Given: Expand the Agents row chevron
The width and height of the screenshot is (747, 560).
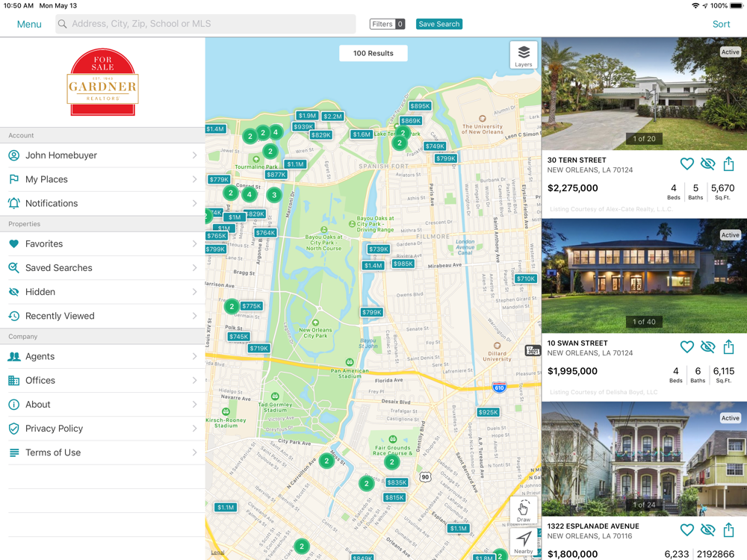Looking at the screenshot, I should (x=195, y=356).
